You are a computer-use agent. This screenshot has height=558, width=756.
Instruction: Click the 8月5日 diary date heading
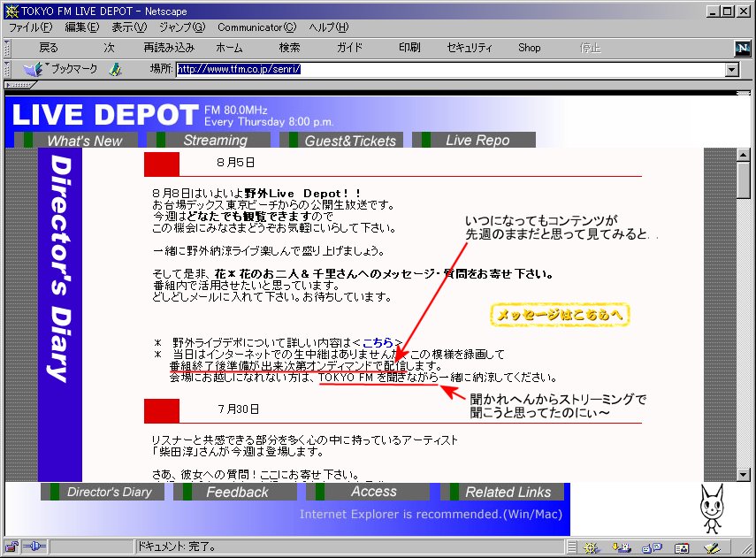[x=235, y=163]
